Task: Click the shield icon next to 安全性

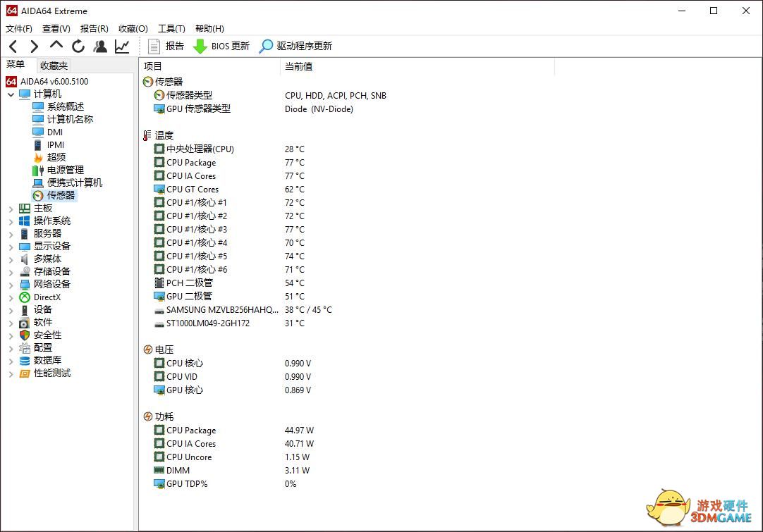Action: point(25,335)
